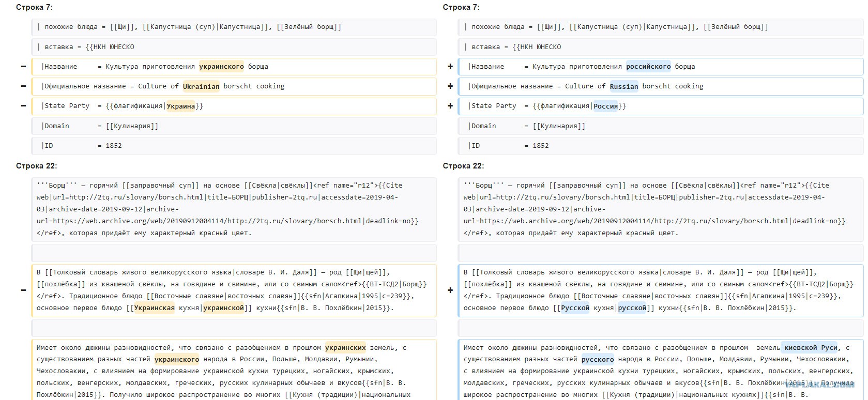Click the "'''Борщ'''" opening word in the right paragraph
The image size is (868, 400).
tap(484, 186)
